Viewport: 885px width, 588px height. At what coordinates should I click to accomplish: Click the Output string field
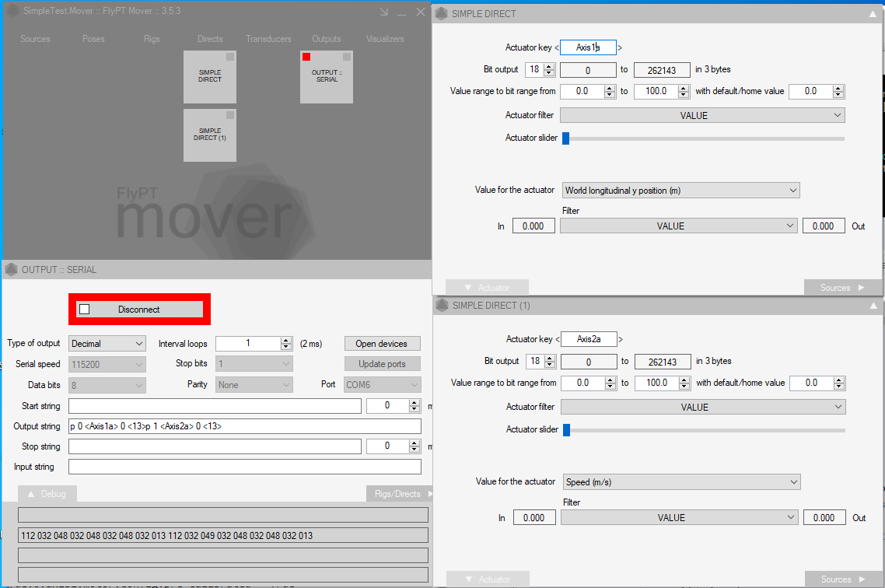245,426
